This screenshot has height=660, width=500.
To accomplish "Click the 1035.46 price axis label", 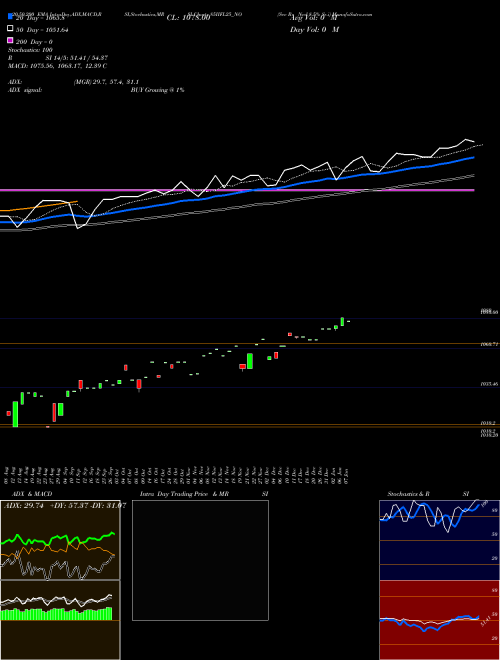I will click(489, 384).
